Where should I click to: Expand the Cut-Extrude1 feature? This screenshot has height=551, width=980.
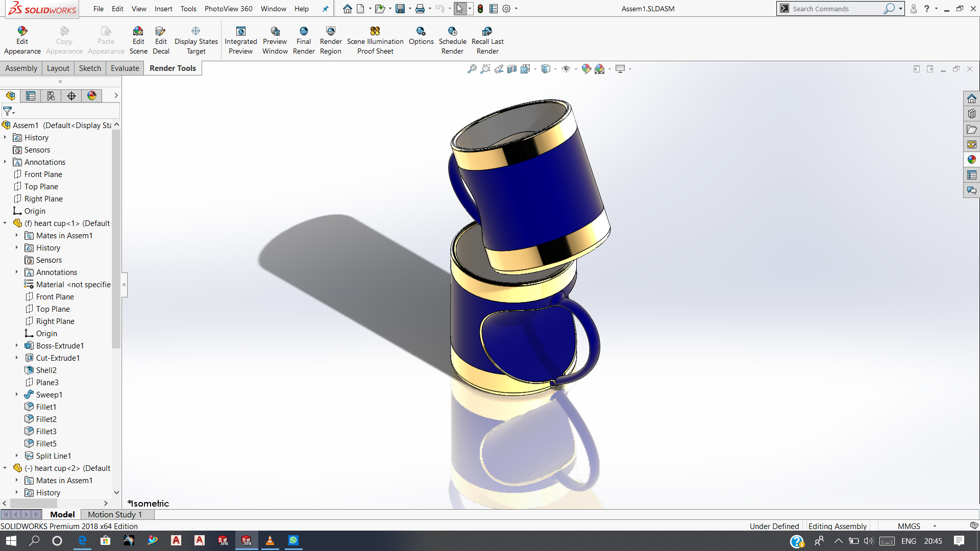(17, 358)
